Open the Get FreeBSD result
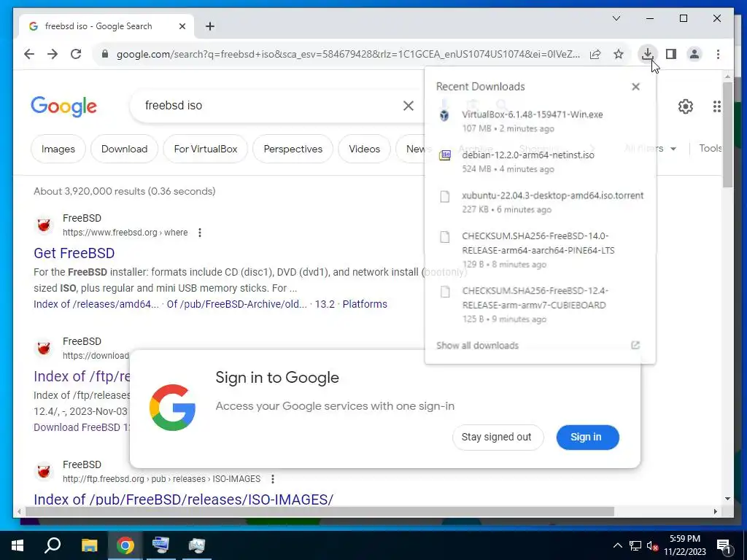747x560 pixels. (x=74, y=253)
